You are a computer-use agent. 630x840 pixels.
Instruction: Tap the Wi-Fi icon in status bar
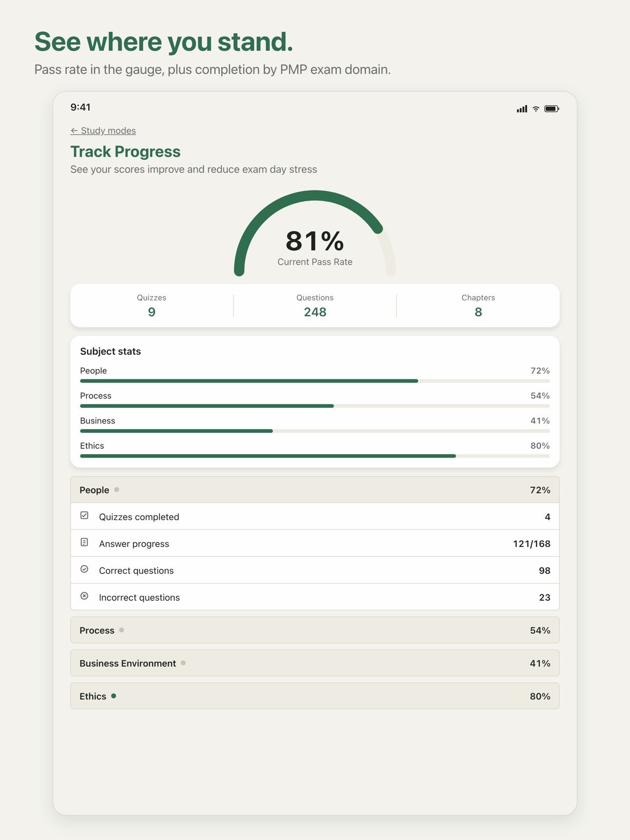coord(536,108)
